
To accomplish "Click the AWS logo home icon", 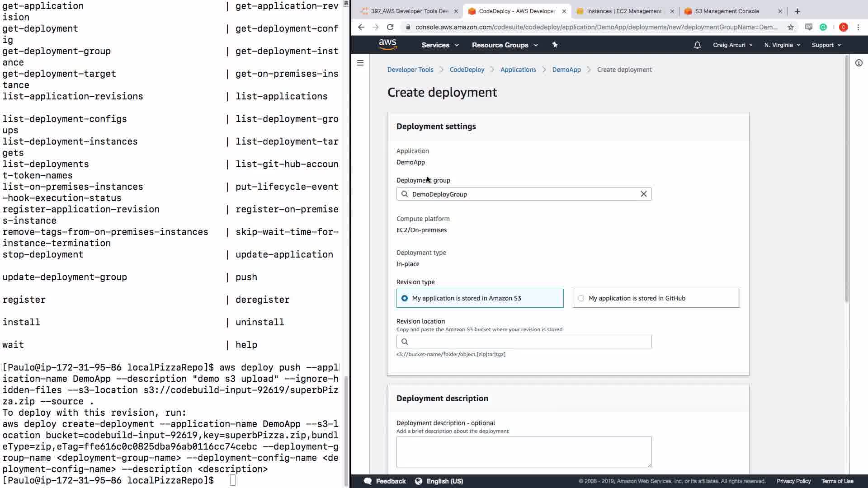I will 387,44.
